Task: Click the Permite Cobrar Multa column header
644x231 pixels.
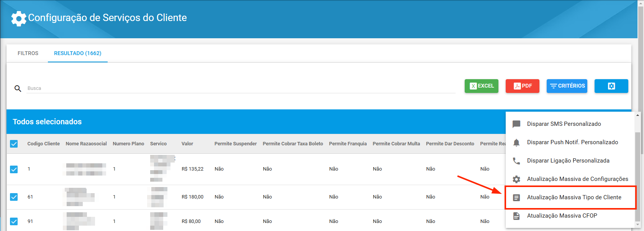Action: 397,144
